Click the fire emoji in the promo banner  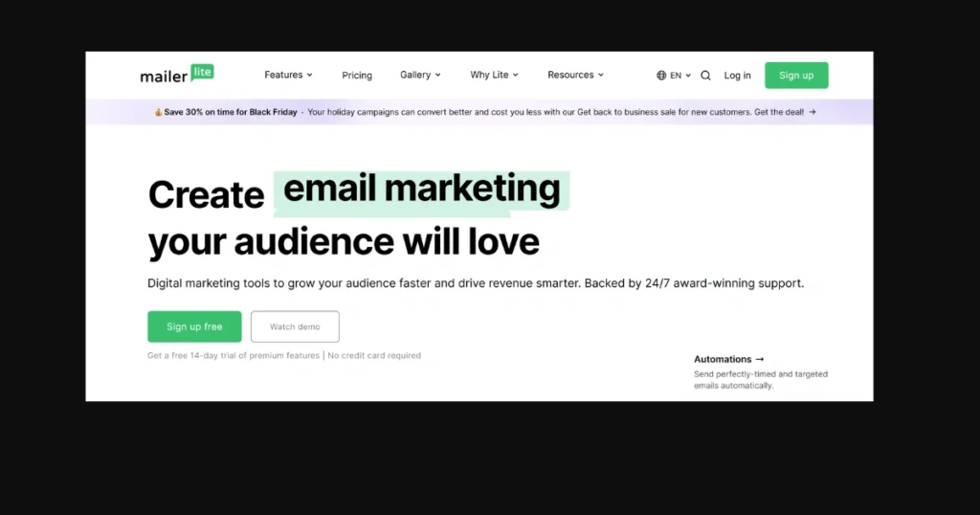(159, 112)
